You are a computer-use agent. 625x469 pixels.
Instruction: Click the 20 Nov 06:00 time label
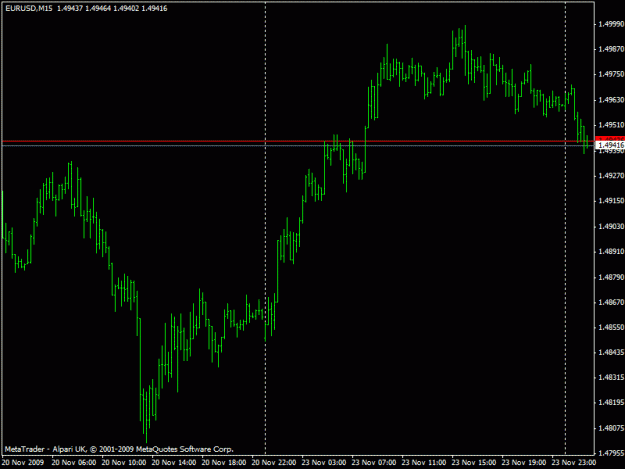[74, 463]
